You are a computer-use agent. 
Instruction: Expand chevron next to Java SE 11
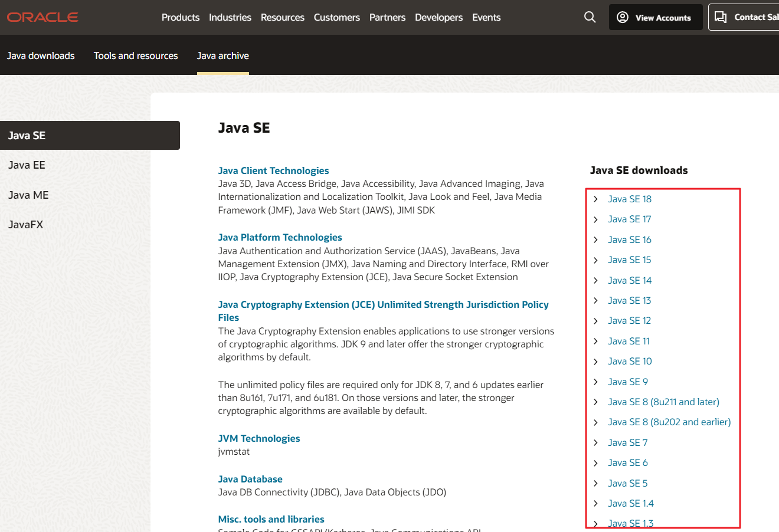pos(595,341)
